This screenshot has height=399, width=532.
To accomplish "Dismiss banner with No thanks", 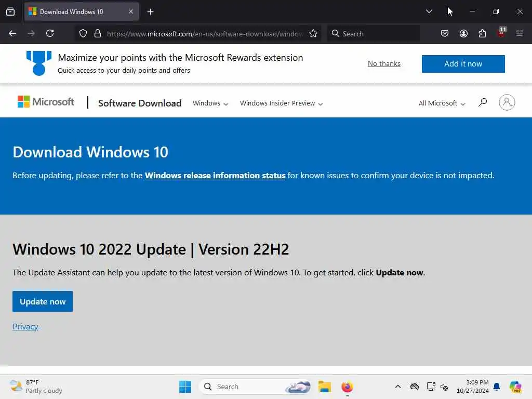I will pyautogui.click(x=384, y=64).
